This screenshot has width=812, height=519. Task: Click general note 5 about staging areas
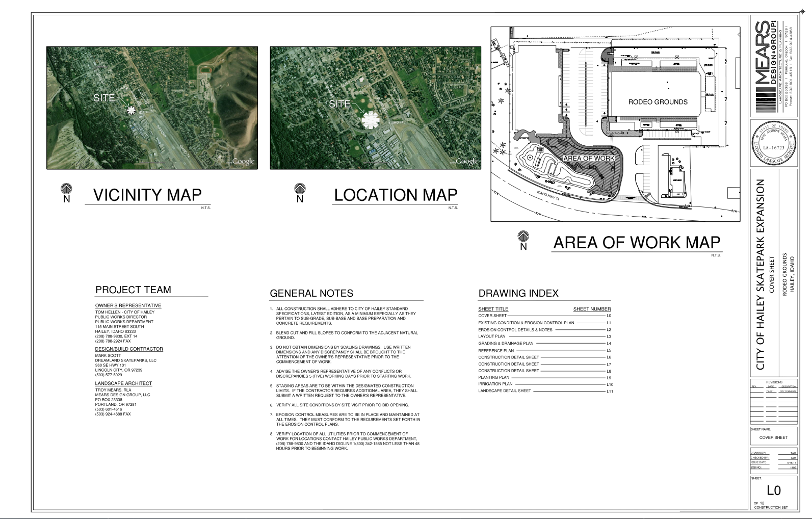tap(344, 391)
